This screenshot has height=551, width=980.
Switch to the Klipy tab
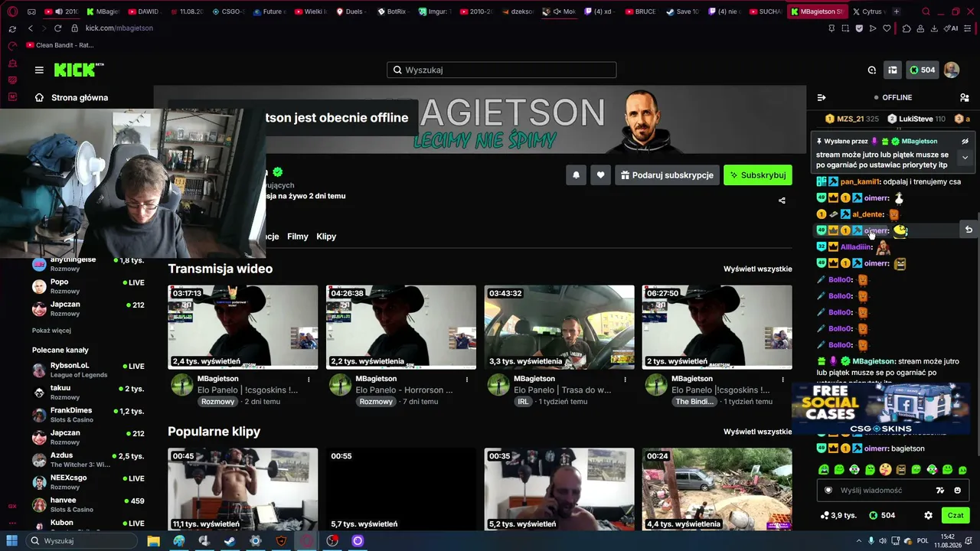tap(326, 236)
